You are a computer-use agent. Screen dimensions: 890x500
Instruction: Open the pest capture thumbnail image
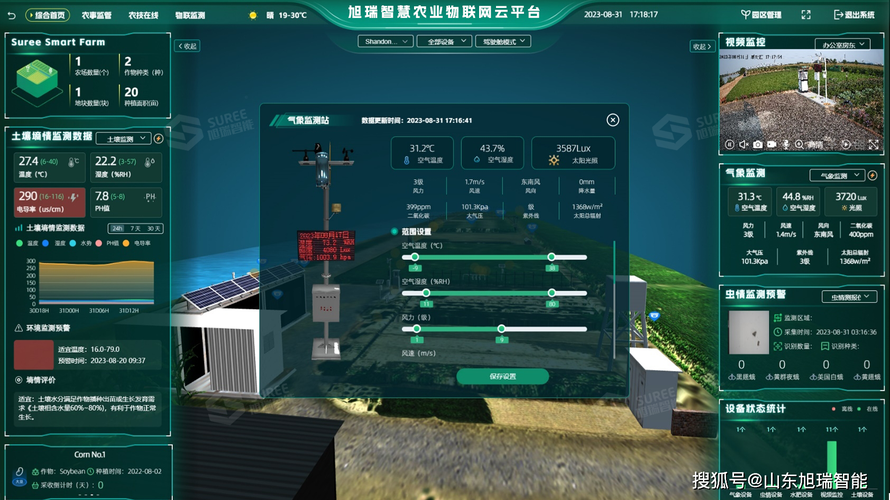click(749, 333)
